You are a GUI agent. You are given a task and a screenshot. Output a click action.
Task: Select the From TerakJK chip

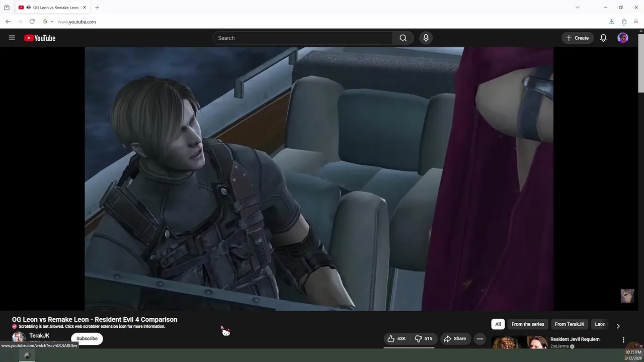pos(570,324)
